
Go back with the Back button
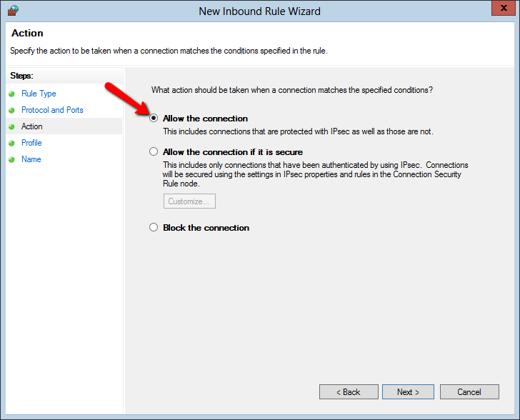tap(349, 392)
